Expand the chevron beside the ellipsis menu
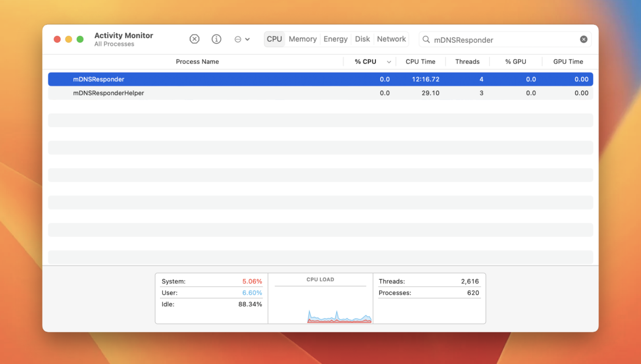Viewport: 641px width, 364px height. pyautogui.click(x=247, y=39)
